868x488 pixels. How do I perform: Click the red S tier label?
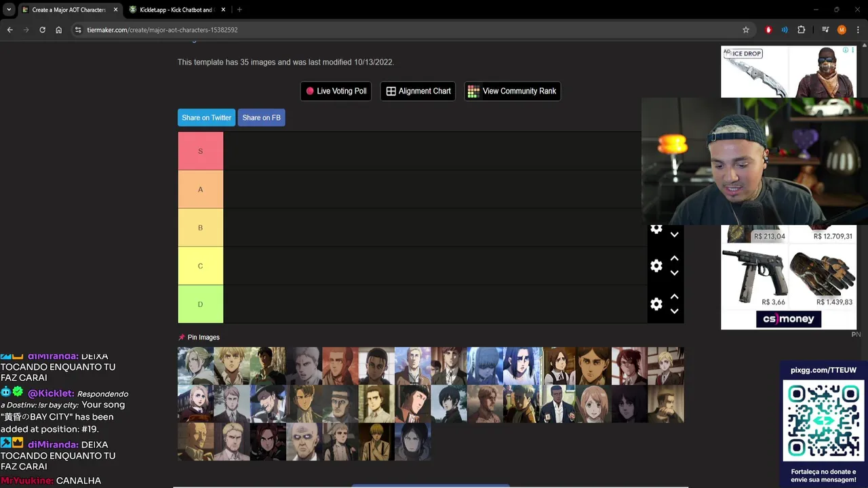pyautogui.click(x=200, y=150)
